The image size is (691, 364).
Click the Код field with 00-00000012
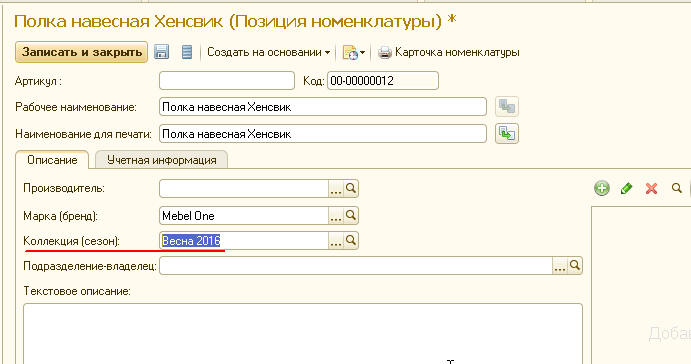(x=383, y=81)
